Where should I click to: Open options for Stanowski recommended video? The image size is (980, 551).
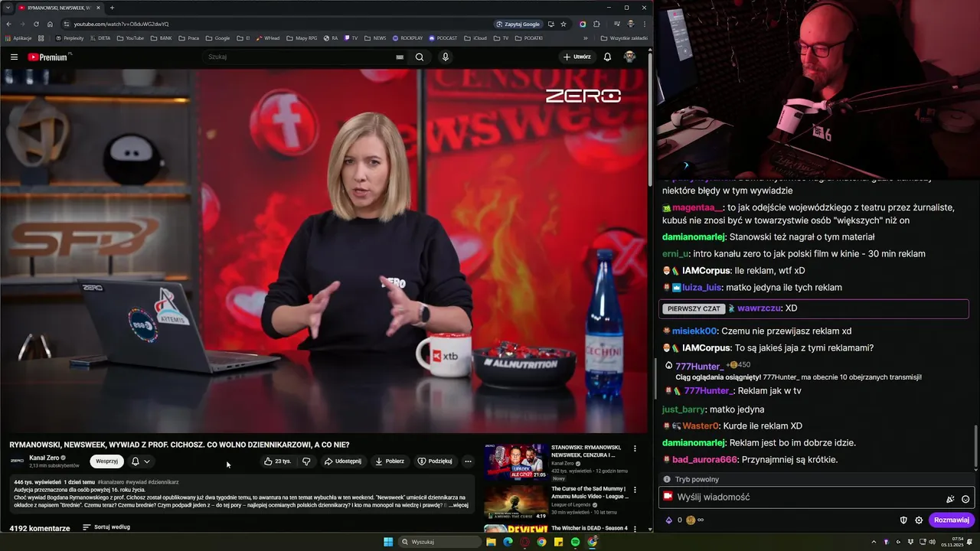click(x=635, y=448)
